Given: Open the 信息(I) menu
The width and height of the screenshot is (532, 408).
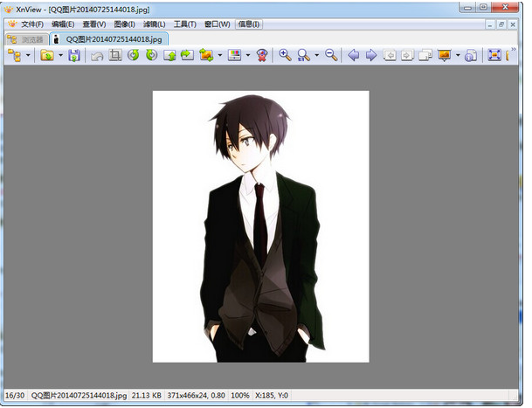Looking at the screenshot, I should pyautogui.click(x=249, y=24).
